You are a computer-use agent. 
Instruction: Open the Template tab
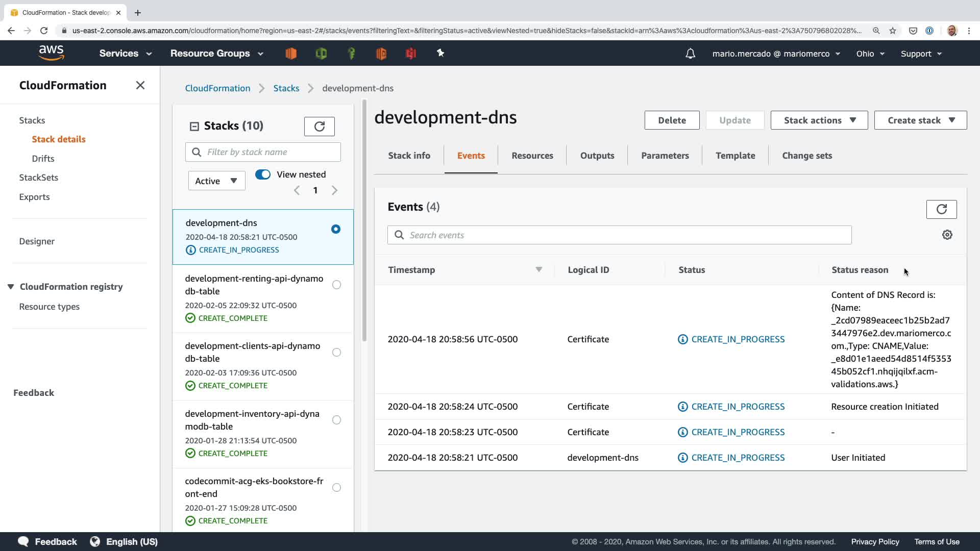(735, 156)
